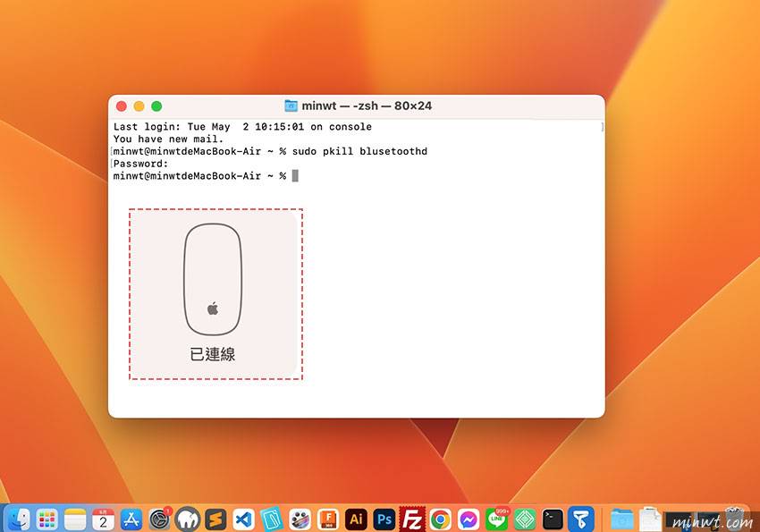Open Sublime Text from the Dock
Screen dimensions: 760x532
[215, 519]
